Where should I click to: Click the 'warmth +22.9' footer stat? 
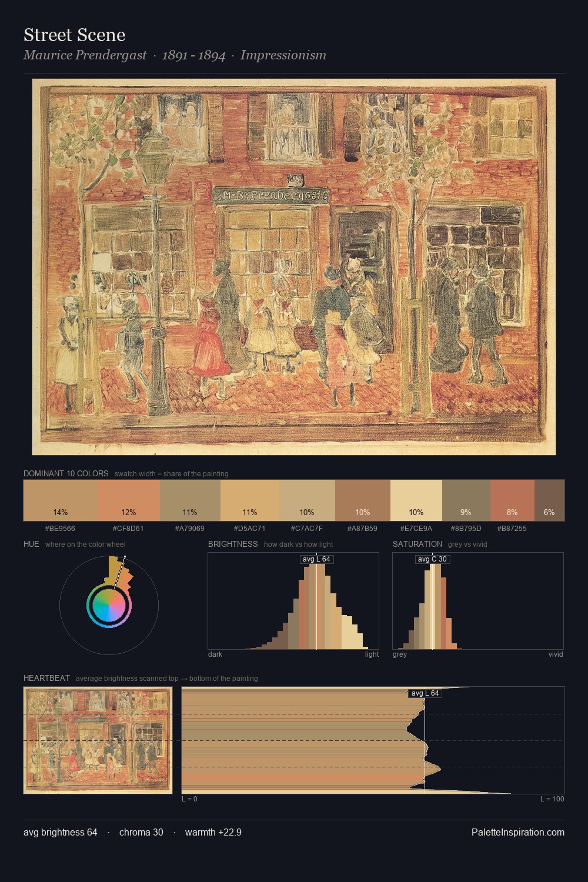click(213, 832)
